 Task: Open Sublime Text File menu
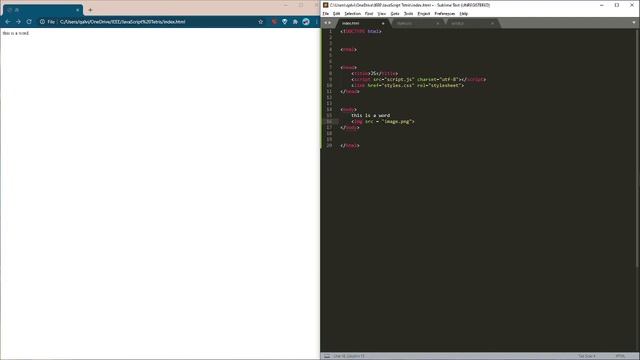pyautogui.click(x=326, y=13)
